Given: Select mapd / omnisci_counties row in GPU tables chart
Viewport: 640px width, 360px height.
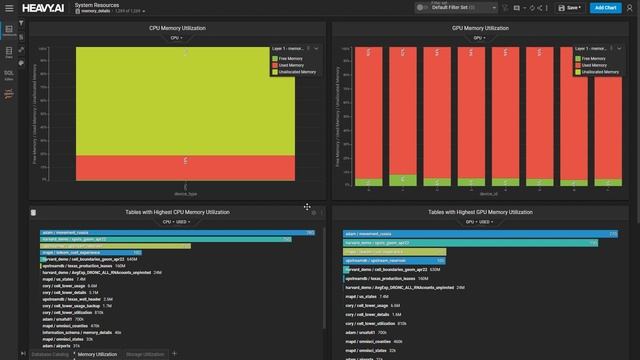Looking at the screenshot, I should tap(373, 342).
